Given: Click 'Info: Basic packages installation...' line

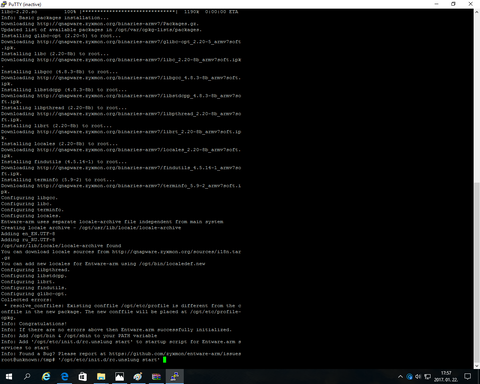Looking at the screenshot, I should (55, 18).
